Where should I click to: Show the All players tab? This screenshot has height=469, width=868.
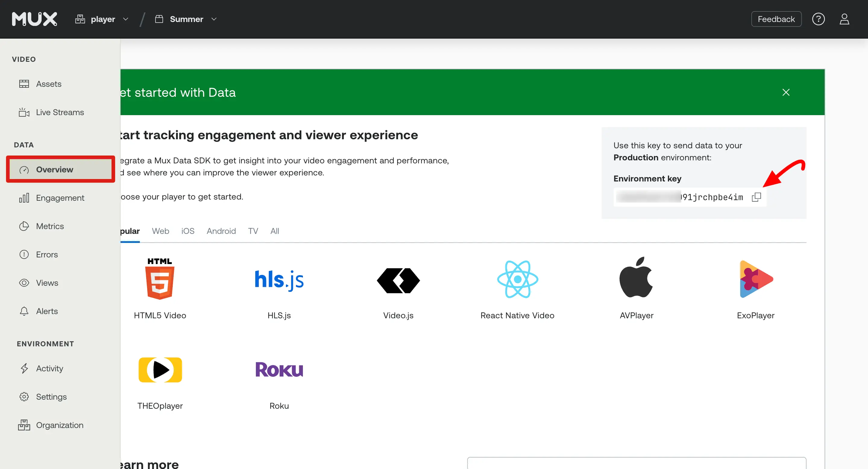(275, 231)
